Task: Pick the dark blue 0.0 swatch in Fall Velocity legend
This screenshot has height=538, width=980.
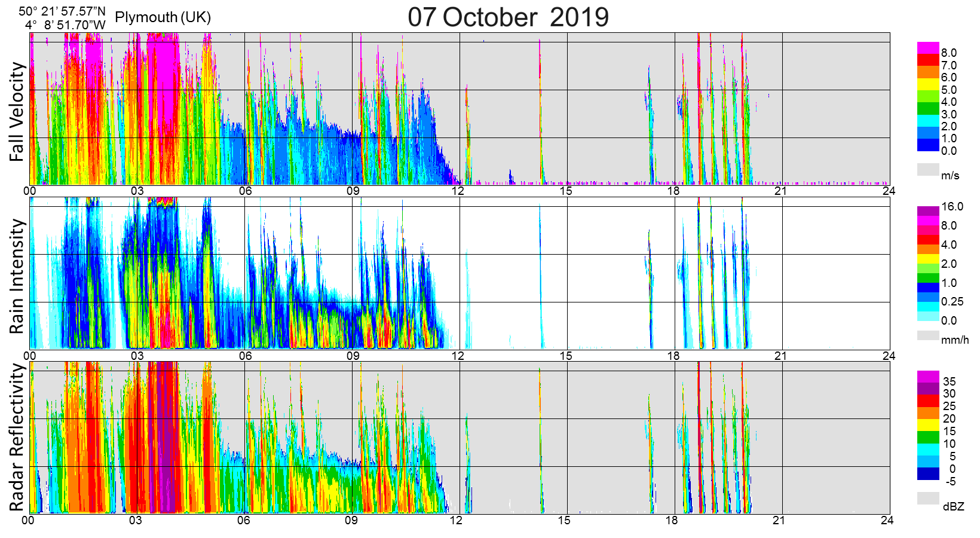Action: click(928, 145)
